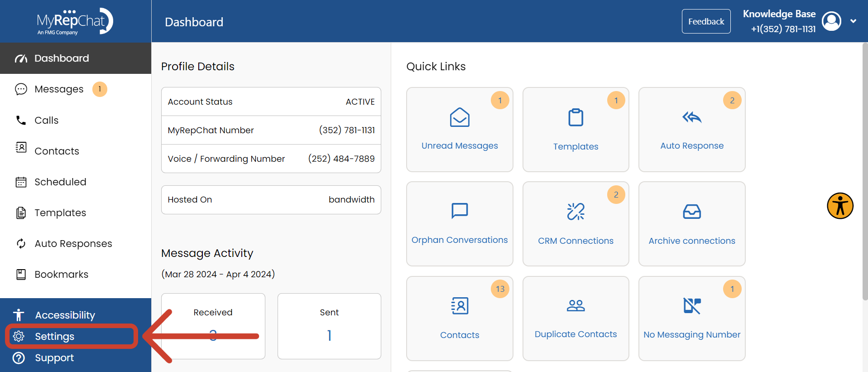This screenshot has height=372, width=868.
Task: Click the MyRepChat logo
Action: point(75,21)
